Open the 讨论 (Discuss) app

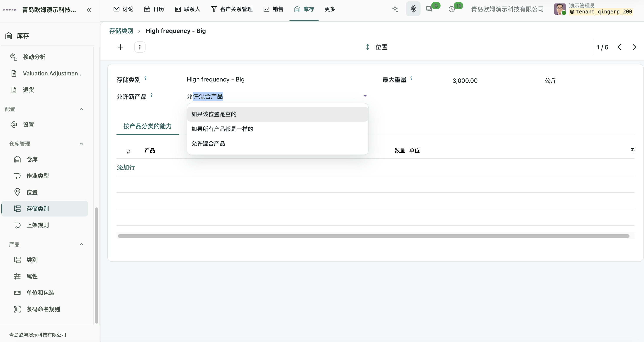click(123, 9)
